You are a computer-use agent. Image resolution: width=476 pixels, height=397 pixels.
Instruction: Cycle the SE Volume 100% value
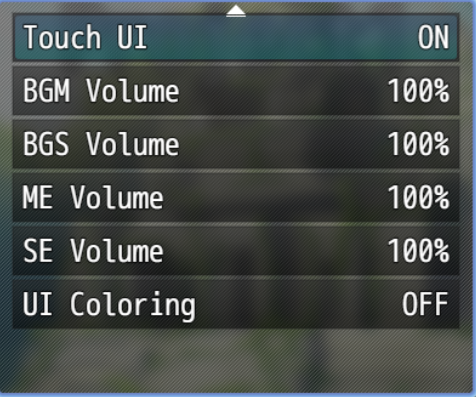tap(418, 251)
